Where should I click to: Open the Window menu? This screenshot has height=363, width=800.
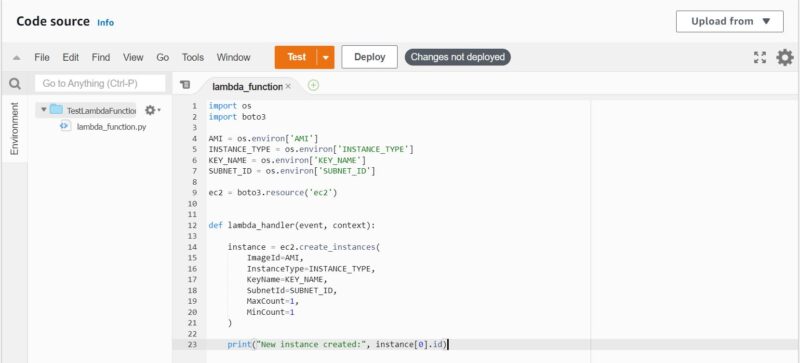point(233,57)
